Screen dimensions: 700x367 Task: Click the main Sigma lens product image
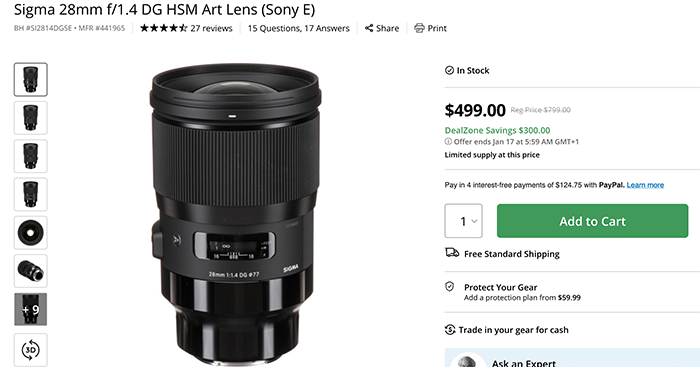[235, 214]
